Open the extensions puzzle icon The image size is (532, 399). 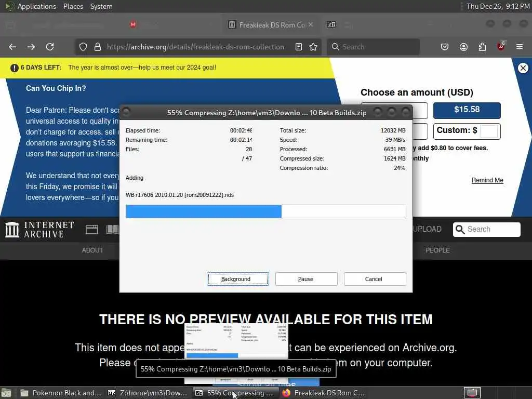[x=482, y=47]
